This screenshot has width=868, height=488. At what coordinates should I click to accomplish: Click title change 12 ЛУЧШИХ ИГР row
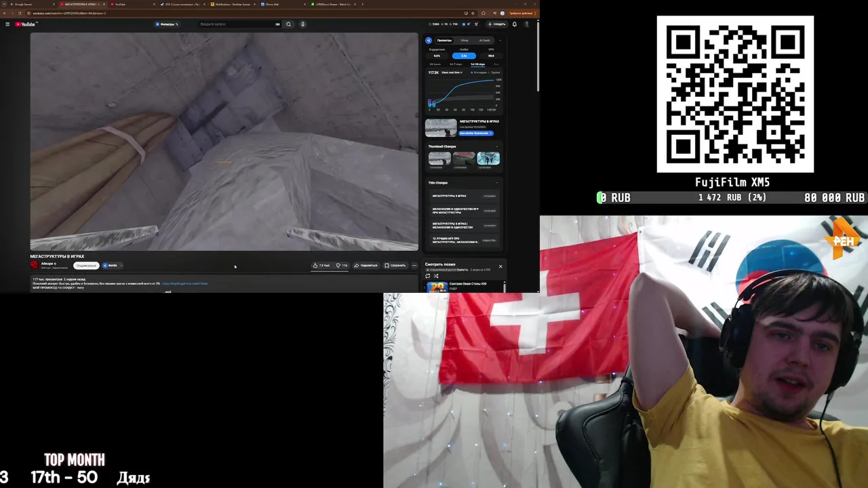point(464,241)
